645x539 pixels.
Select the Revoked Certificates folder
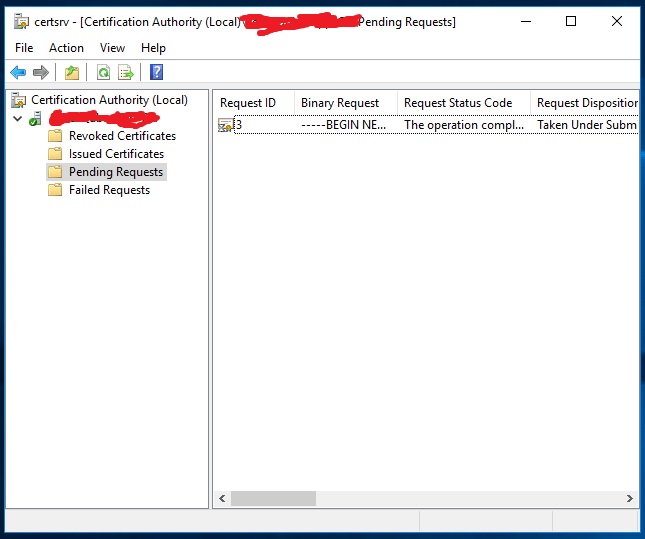121,136
